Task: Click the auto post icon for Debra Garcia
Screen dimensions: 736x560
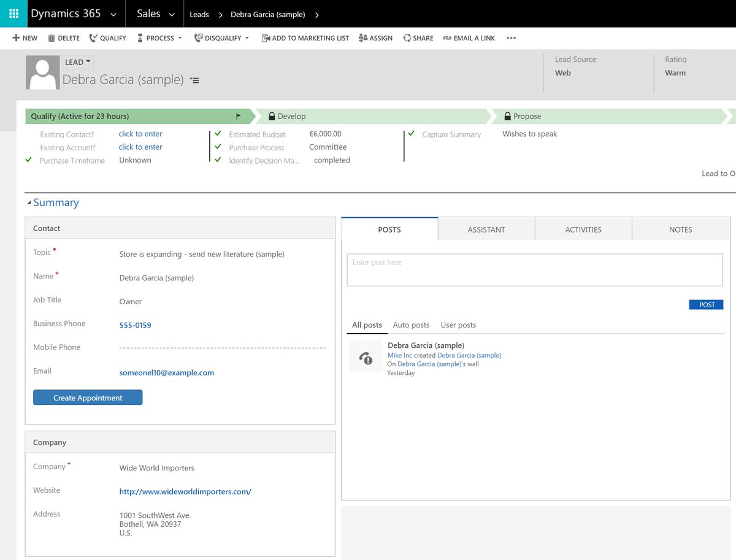Action: [366, 356]
